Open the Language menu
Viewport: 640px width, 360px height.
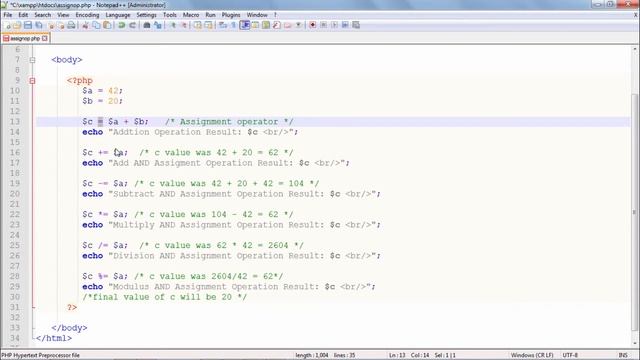(x=118, y=15)
